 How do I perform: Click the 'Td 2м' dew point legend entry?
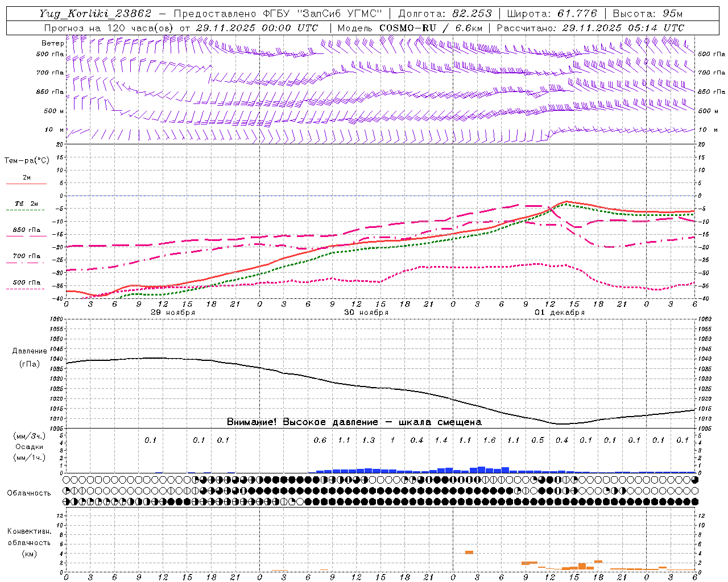pos(26,203)
